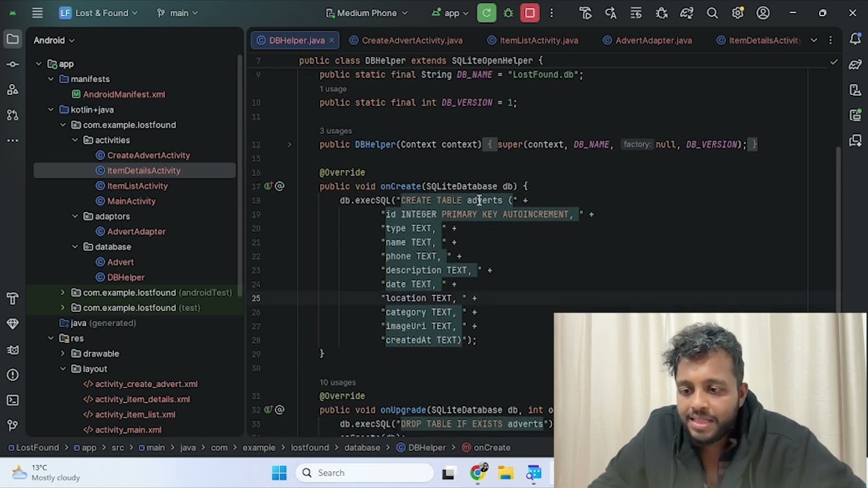This screenshot has height=488, width=868.
Task: Stop the running app with the red Stop button
Action: pyautogui.click(x=530, y=13)
